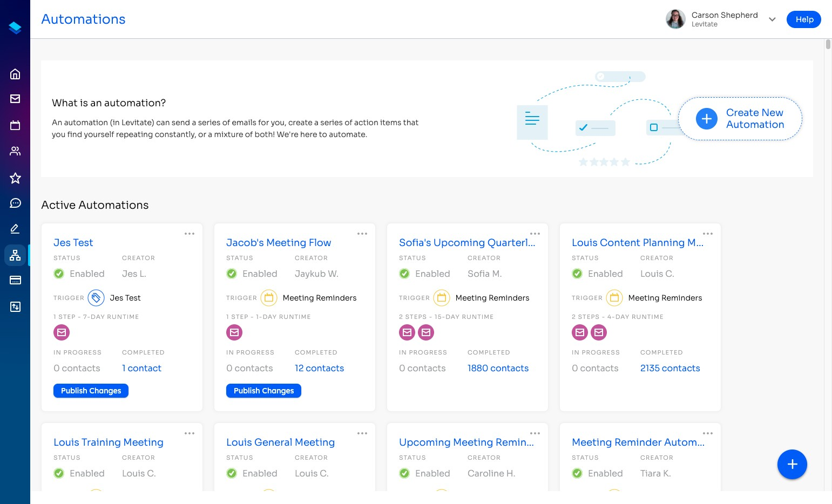The image size is (832, 504).
Task: Expand Carson Shepherd account dropdown
Action: point(772,19)
